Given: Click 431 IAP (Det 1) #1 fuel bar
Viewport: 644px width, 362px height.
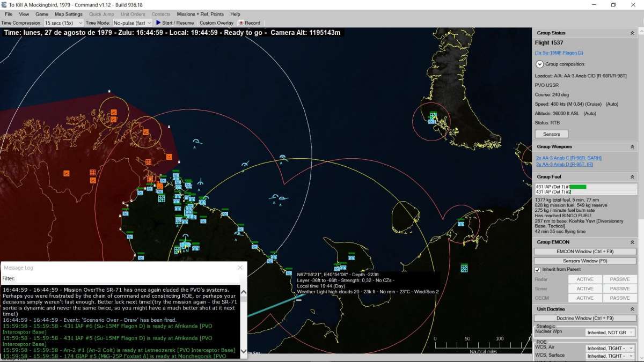Looking at the screenshot, I should pos(586,187).
